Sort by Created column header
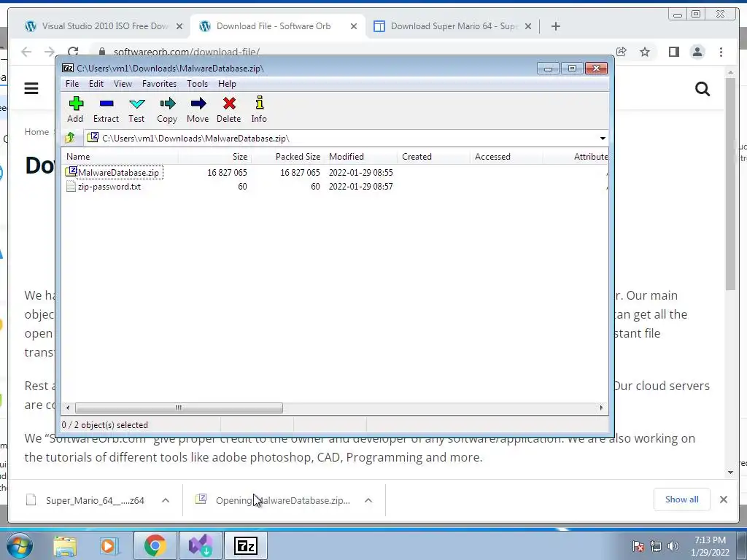 tap(433, 157)
